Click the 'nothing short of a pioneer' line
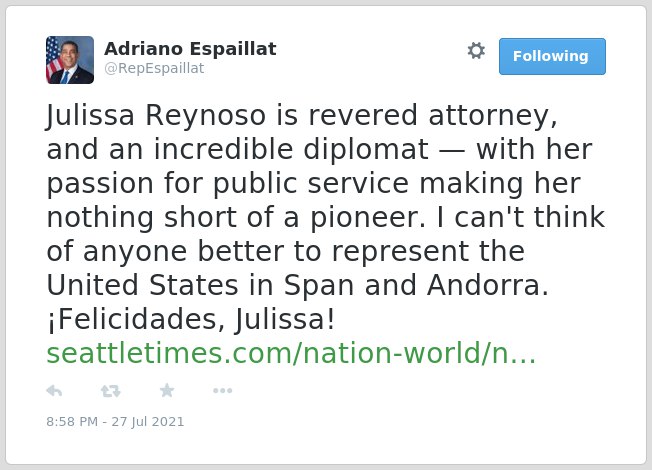The height and width of the screenshot is (470, 652). (x=326, y=217)
